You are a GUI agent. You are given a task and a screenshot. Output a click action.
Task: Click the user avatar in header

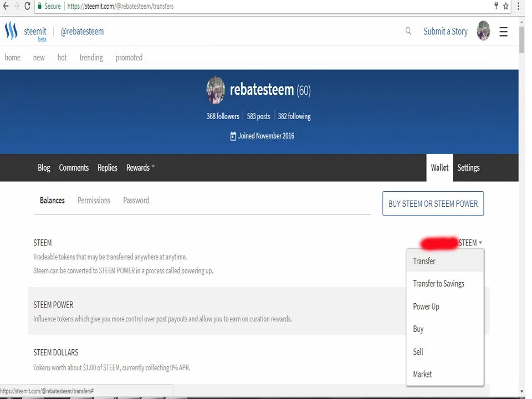[483, 30]
